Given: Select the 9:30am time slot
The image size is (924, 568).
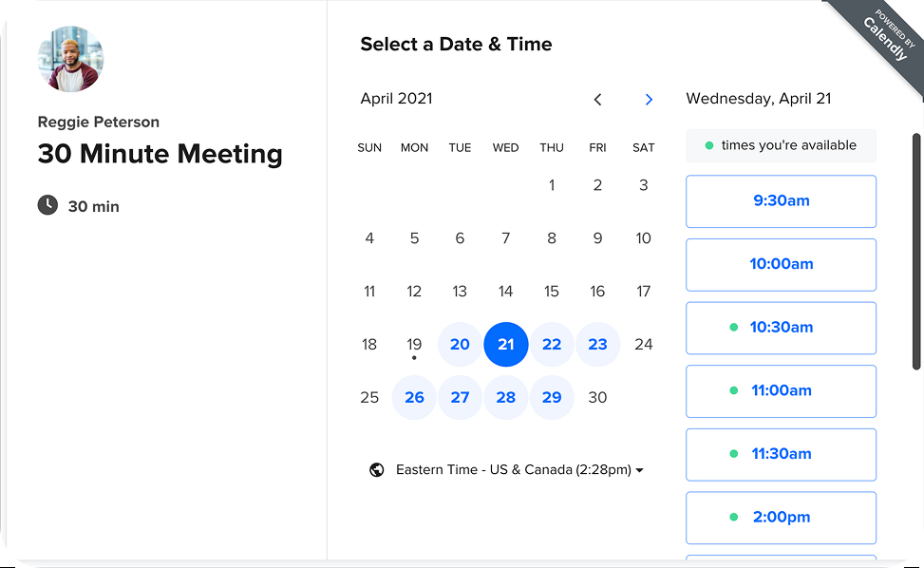Looking at the screenshot, I should 781,201.
